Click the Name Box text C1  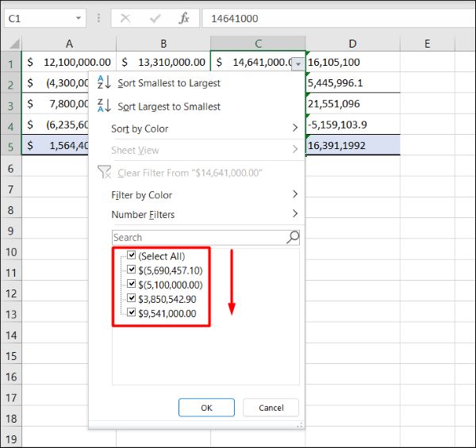[14, 18]
